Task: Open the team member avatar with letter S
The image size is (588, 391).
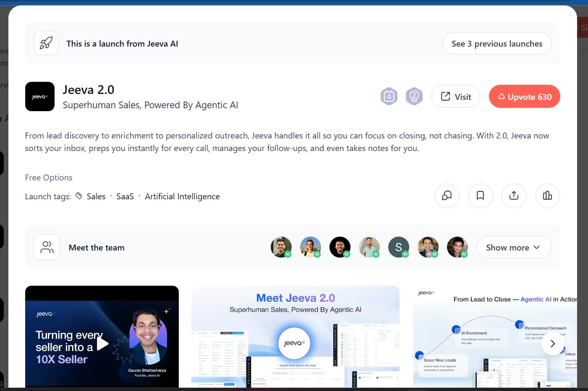Action: pos(399,247)
